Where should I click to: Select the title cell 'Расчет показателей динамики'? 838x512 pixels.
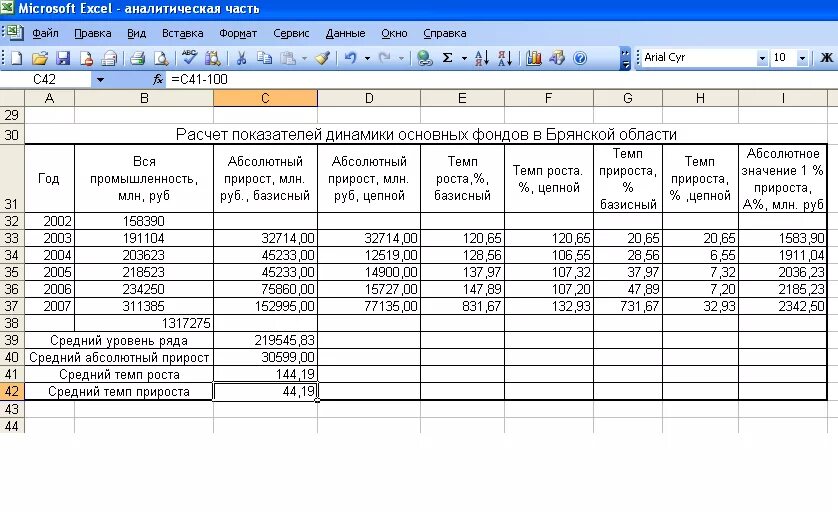tap(426, 134)
